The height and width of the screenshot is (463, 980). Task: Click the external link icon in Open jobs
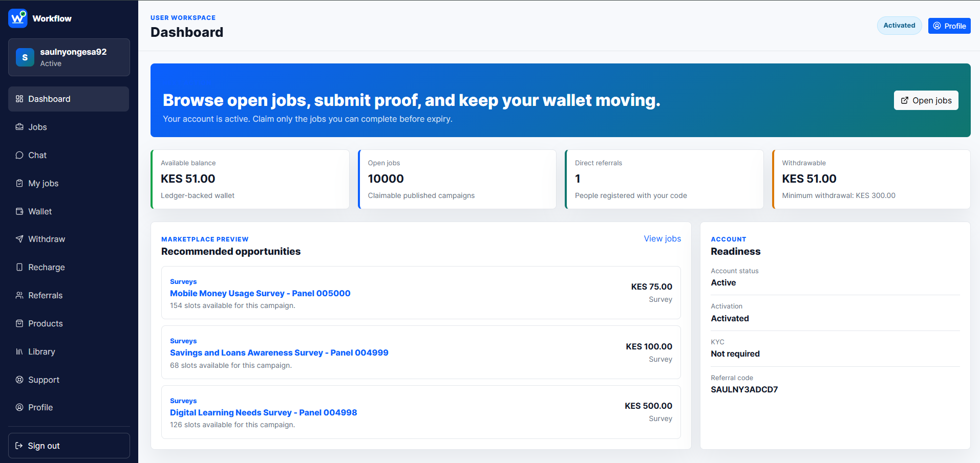coord(905,100)
